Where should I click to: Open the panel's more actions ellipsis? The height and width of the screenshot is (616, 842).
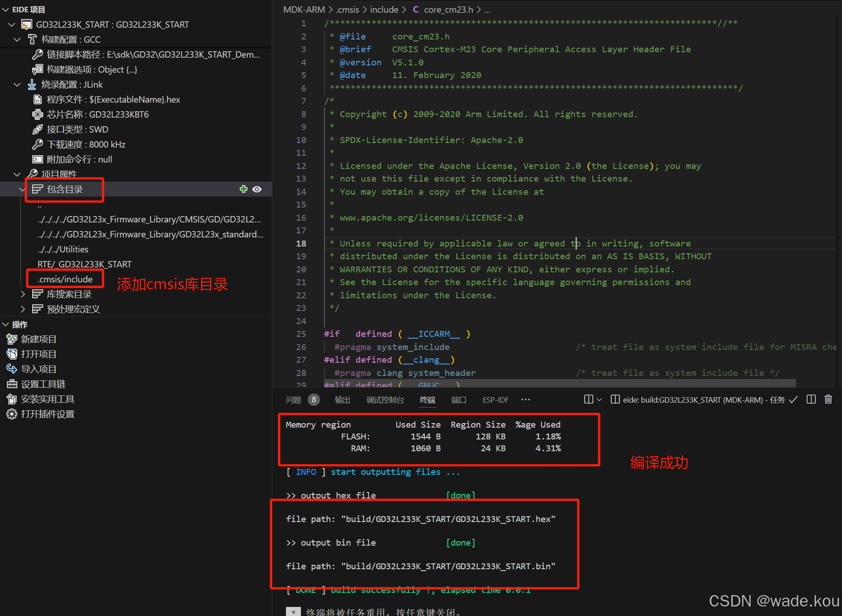[x=526, y=399]
